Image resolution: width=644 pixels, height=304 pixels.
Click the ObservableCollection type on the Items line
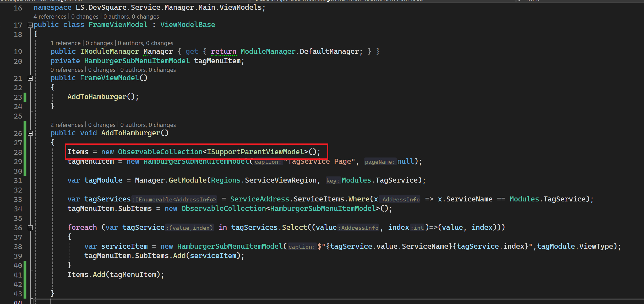point(160,152)
